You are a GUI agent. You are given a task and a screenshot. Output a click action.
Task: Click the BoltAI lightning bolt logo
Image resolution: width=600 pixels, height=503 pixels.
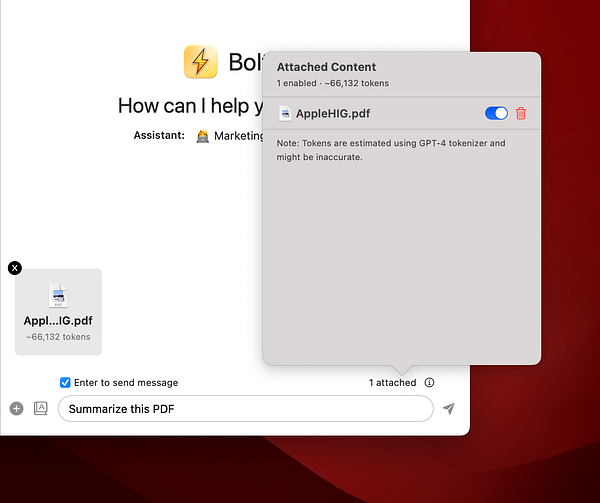click(x=201, y=62)
